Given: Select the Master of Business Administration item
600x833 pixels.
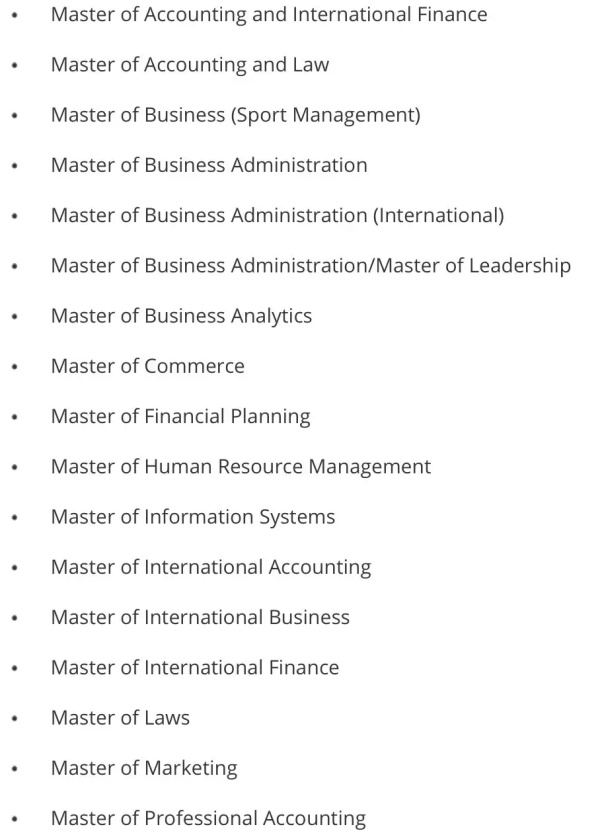Looking at the screenshot, I should click(x=209, y=165).
